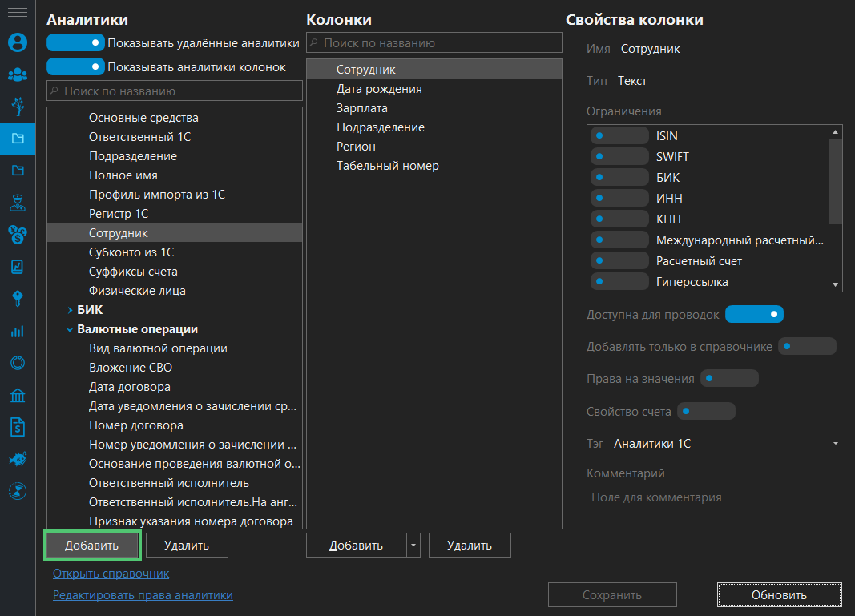Viewport: 855px width, 616px height.
Task: Enable the Свойство счета toggle
Action: tap(706, 410)
